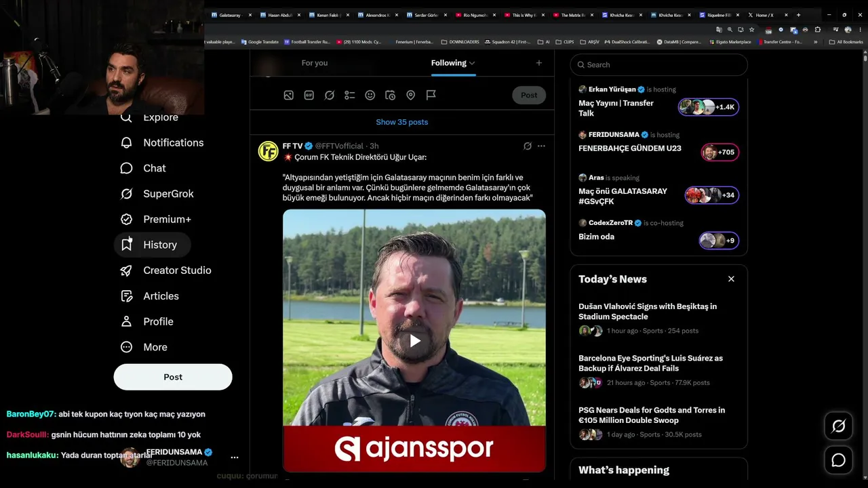Bookmark this page with the star icon
Viewport: 868px width, 488px height.
point(751,30)
